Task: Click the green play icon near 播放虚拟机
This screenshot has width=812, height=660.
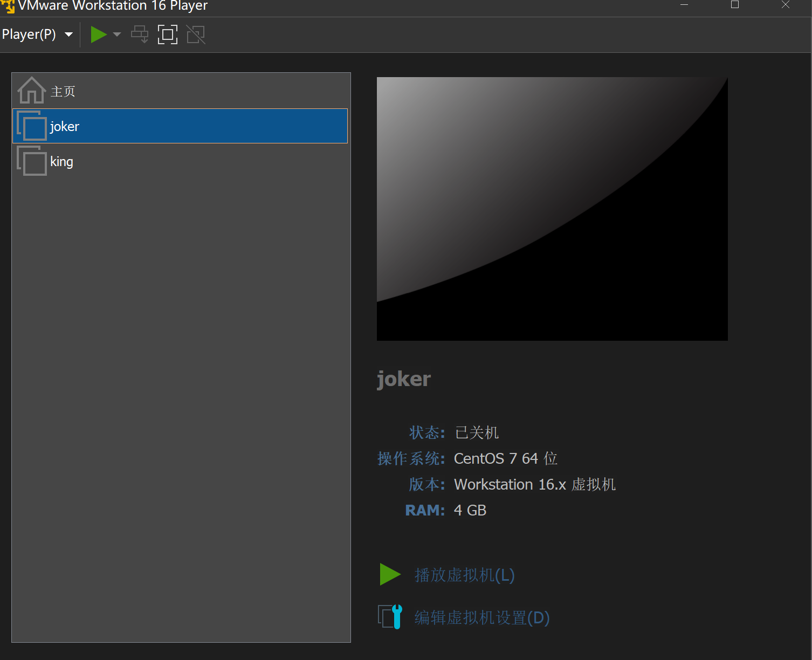Action: click(390, 574)
